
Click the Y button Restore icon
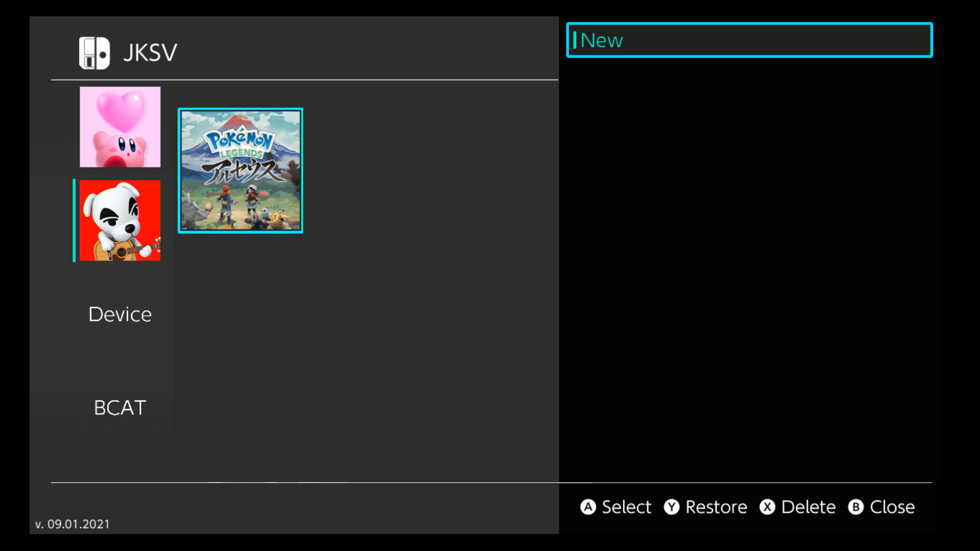point(672,507)
